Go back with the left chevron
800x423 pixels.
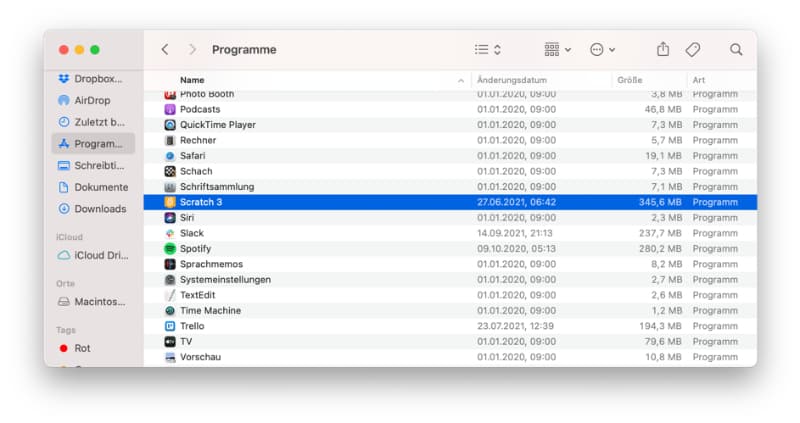pos(165,49)
